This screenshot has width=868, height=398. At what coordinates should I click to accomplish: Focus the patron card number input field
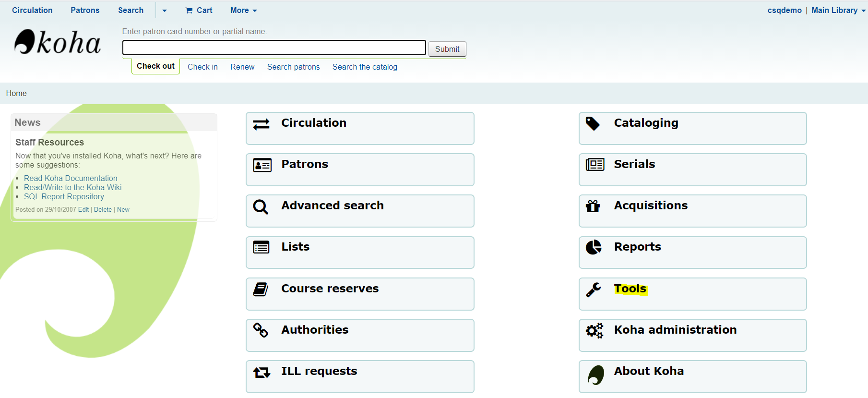[274, 48]
